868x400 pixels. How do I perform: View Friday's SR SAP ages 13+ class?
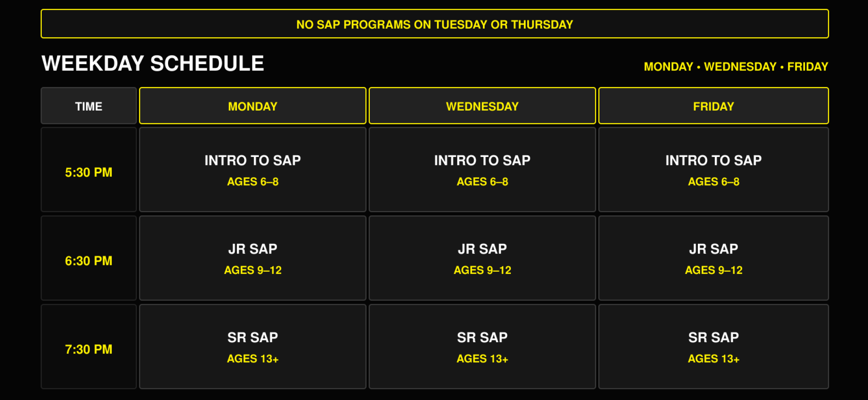(713, 347)
